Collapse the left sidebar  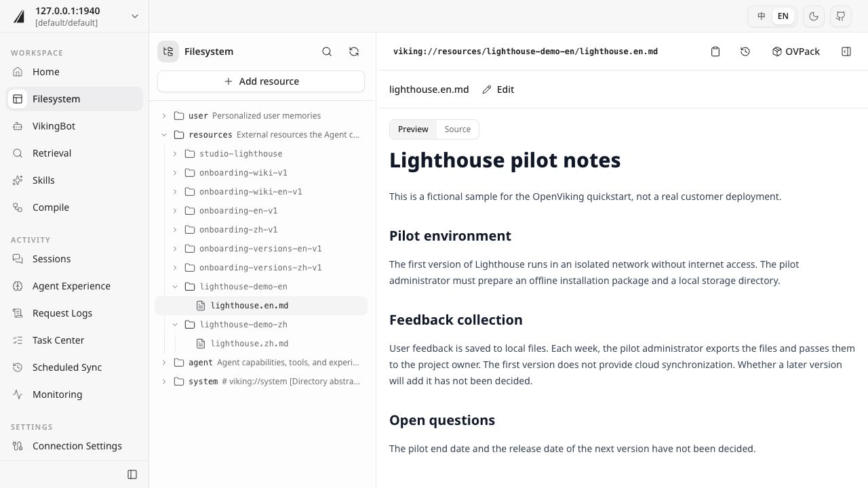tap(132, 474)
